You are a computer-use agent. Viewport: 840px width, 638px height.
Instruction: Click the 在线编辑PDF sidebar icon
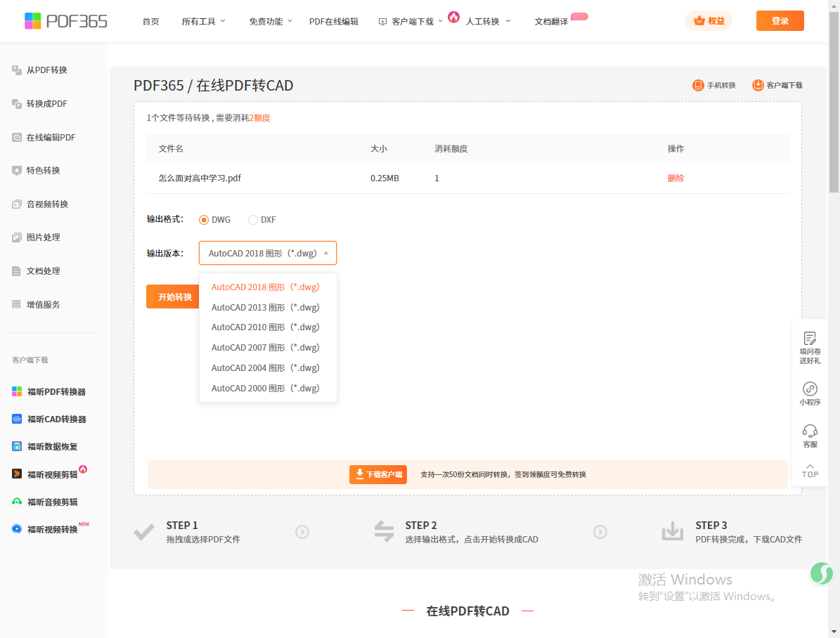17,138
